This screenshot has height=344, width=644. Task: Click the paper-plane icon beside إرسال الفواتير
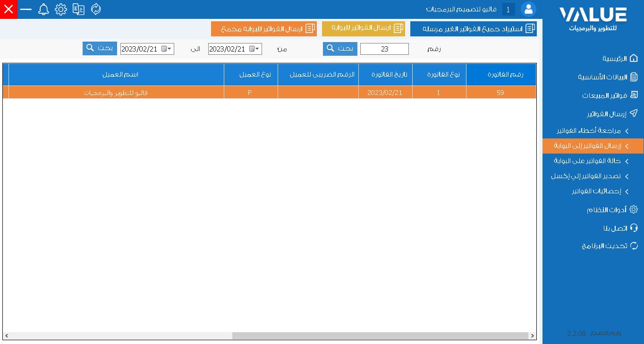(634, 114)
